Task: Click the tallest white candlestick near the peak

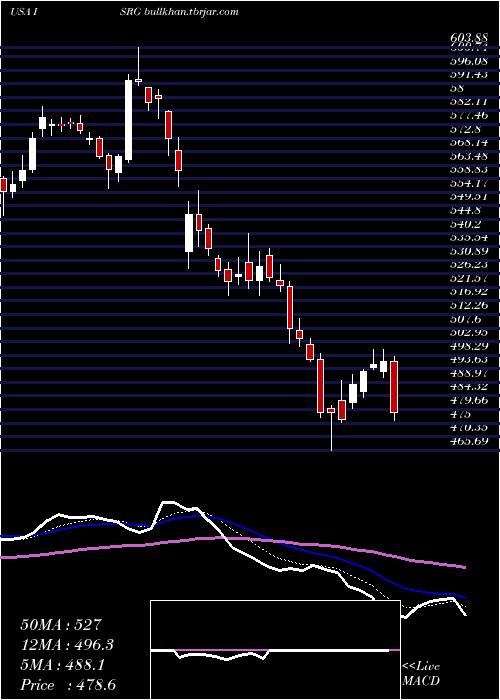Action: tap(129, 120)
